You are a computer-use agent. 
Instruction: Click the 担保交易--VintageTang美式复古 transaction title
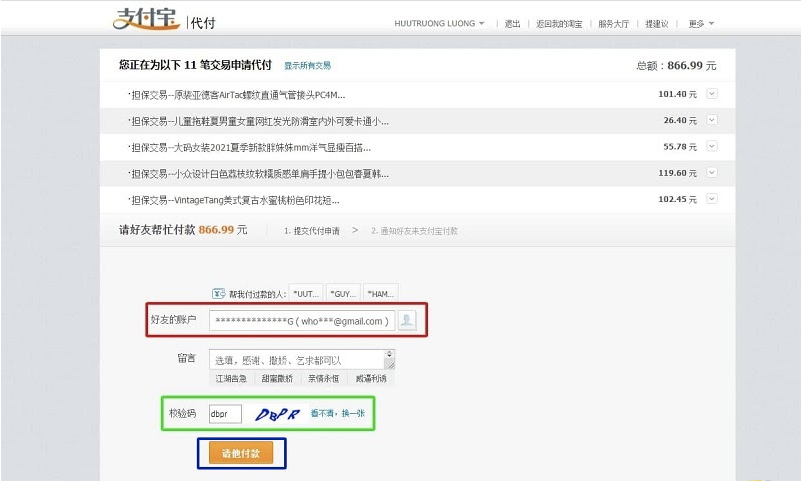pyautogui.click(x=233, y=200)
